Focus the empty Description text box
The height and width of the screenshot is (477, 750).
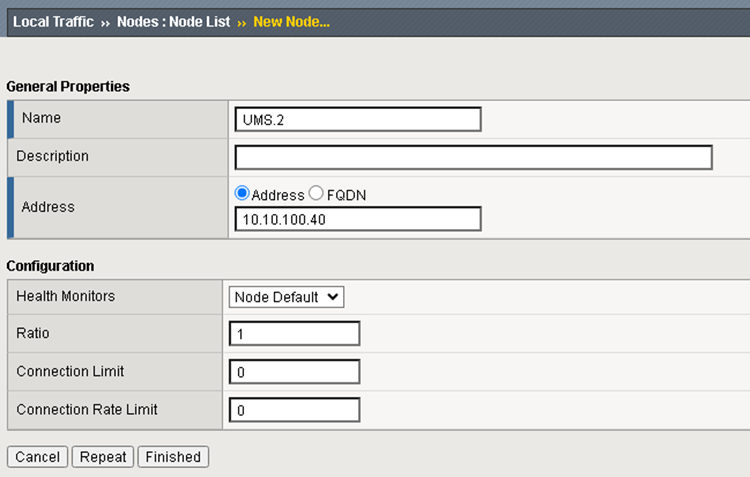[473, 157]
